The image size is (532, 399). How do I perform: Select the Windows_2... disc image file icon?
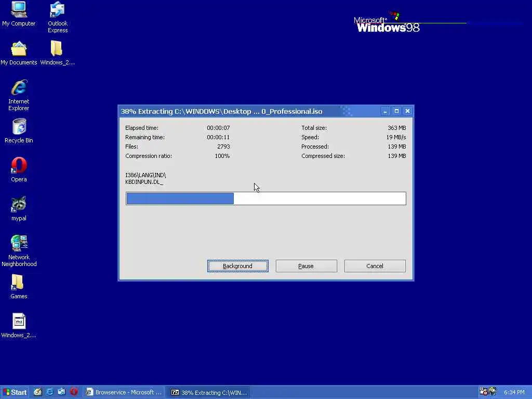pyautogui.click(x=19, y=325)
